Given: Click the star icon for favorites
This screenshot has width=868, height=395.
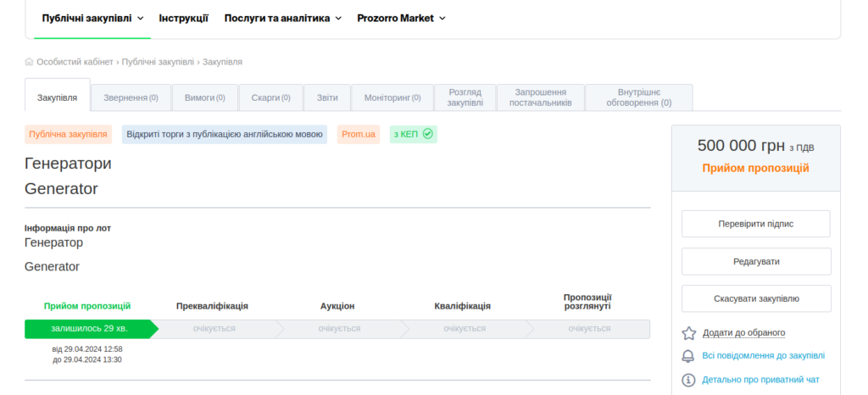Looking at the screenshot, I should (688, 333).
